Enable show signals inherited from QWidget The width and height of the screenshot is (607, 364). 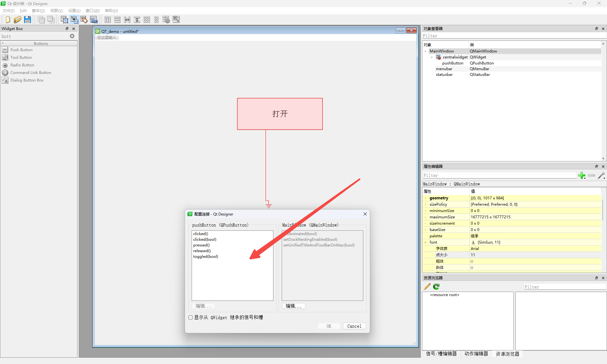click(191, 317)
